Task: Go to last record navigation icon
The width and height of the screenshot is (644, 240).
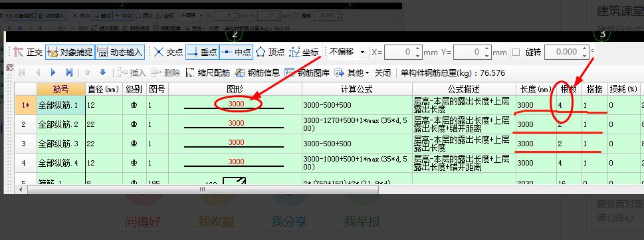Action: click(69, 72)
